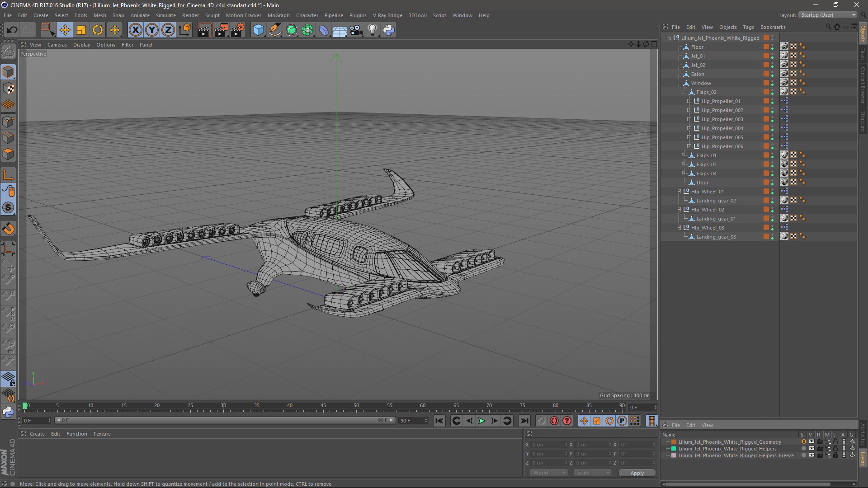Screen dimensions: 868x488
Task: Toggle the Y axis lock icon
Action: point(152,30)
